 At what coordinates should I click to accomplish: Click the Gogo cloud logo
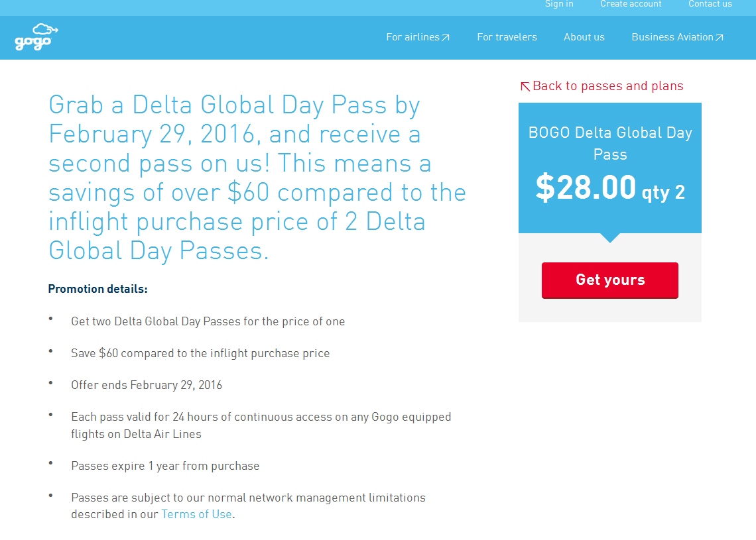[x=36, y=37]
